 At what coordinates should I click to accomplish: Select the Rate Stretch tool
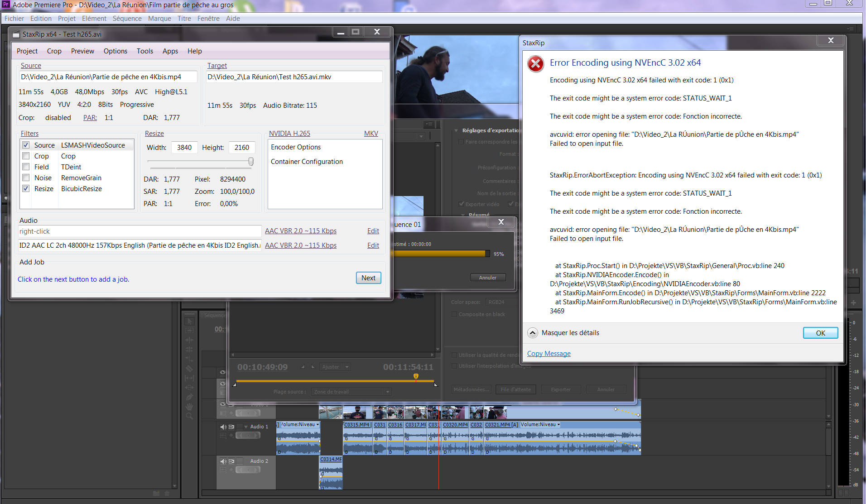pyautogui.click(x=189, y=359)
